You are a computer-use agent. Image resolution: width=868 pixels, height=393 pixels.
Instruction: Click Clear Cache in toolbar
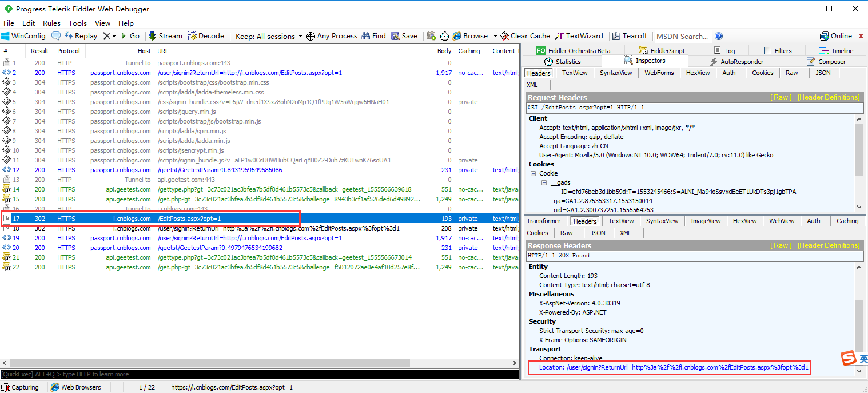pyautogui.click(x=524, y=35)
